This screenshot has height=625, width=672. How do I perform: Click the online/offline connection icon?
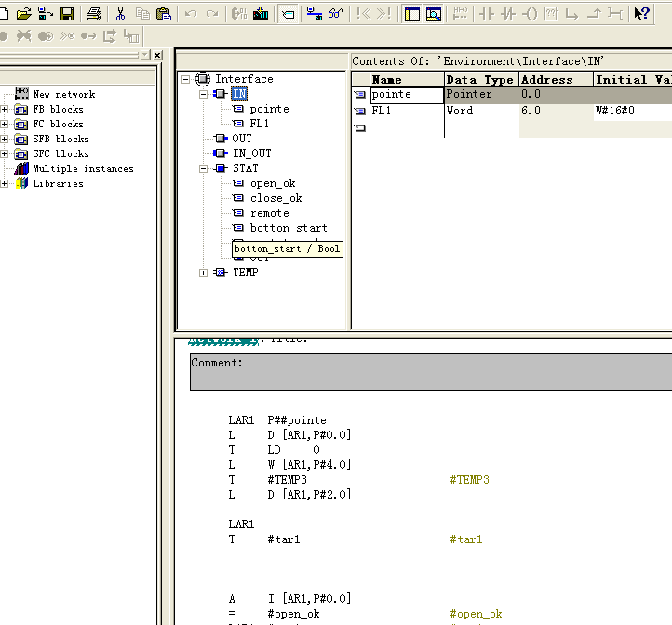pos(315,14)
